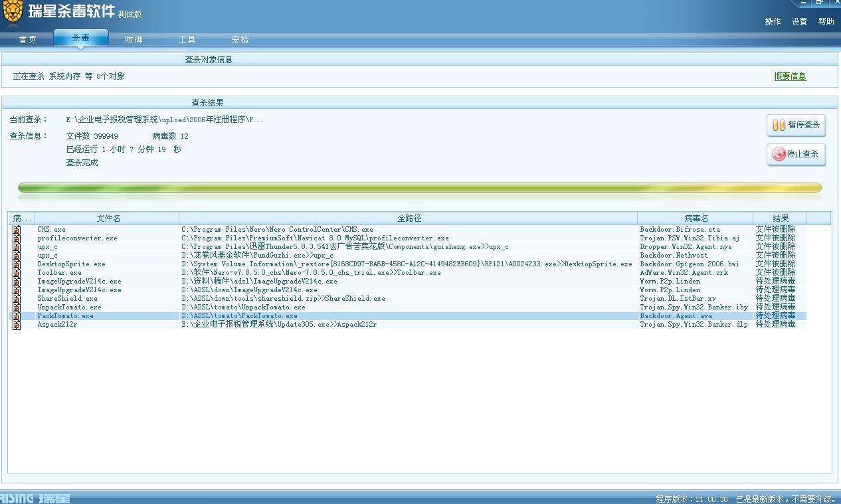This screenshot has height=504, width=841.
Task: Stop scanning with 停止查杀 button
Action: (796, 154)
